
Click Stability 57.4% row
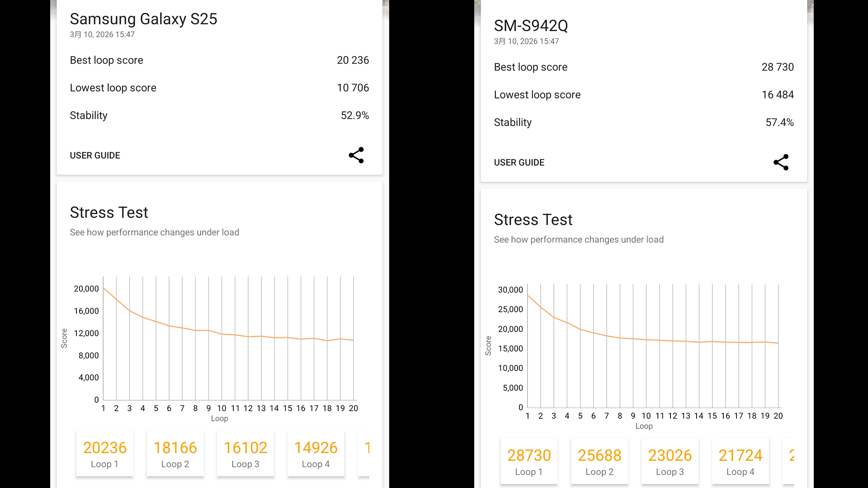644,122
